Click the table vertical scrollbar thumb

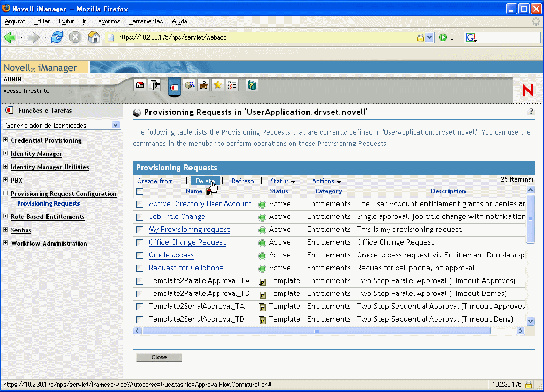530,219
